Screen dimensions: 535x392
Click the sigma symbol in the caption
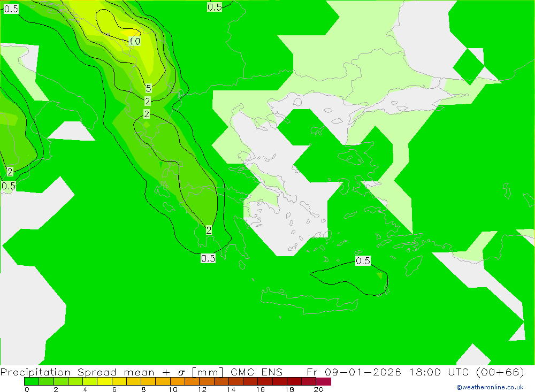[x=181, y=373]
